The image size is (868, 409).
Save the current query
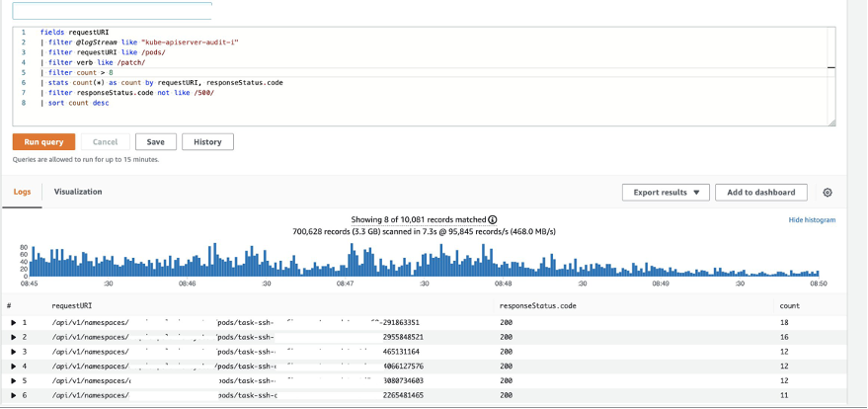[156, 141]
